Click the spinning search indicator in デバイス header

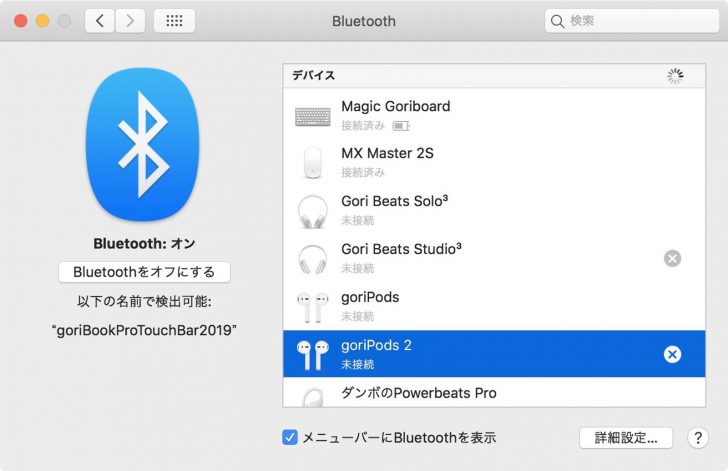pos(675,76)
